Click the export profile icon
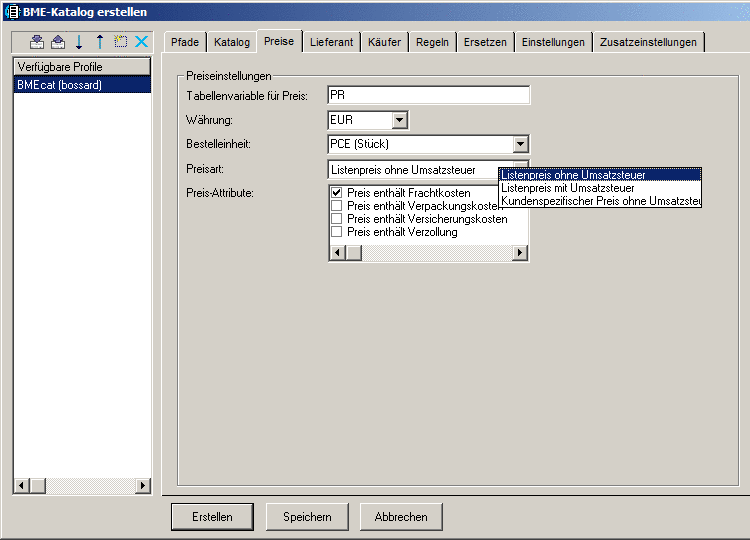This screenshot has width=750, height=540. pyautogui.click(x=58, y=42)
